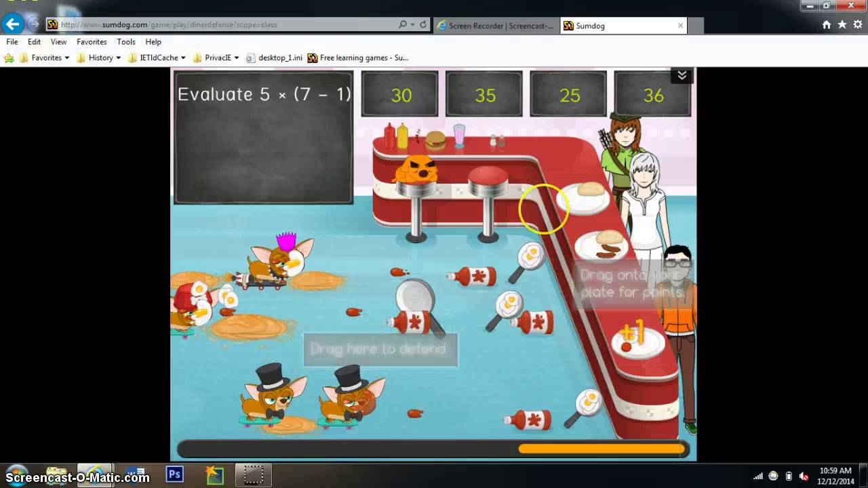This screenshot has height=488, width=868.
Task: Choose answer 25
Action: coord(569,94)
